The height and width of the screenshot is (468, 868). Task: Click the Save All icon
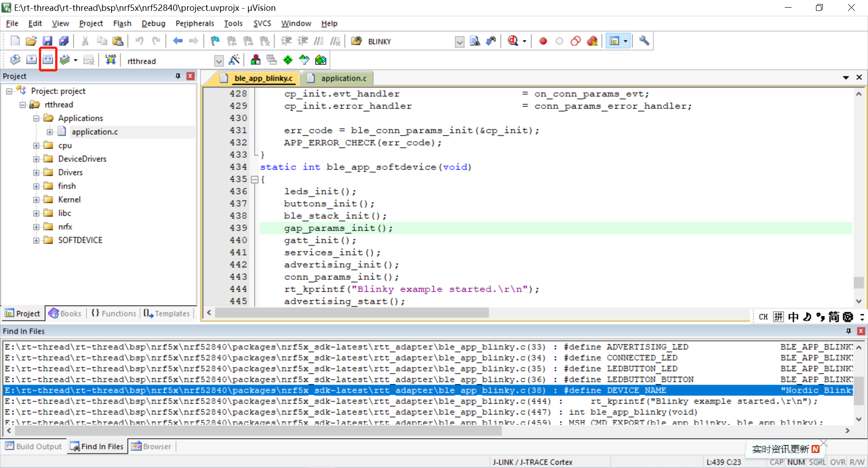(64, 41)
